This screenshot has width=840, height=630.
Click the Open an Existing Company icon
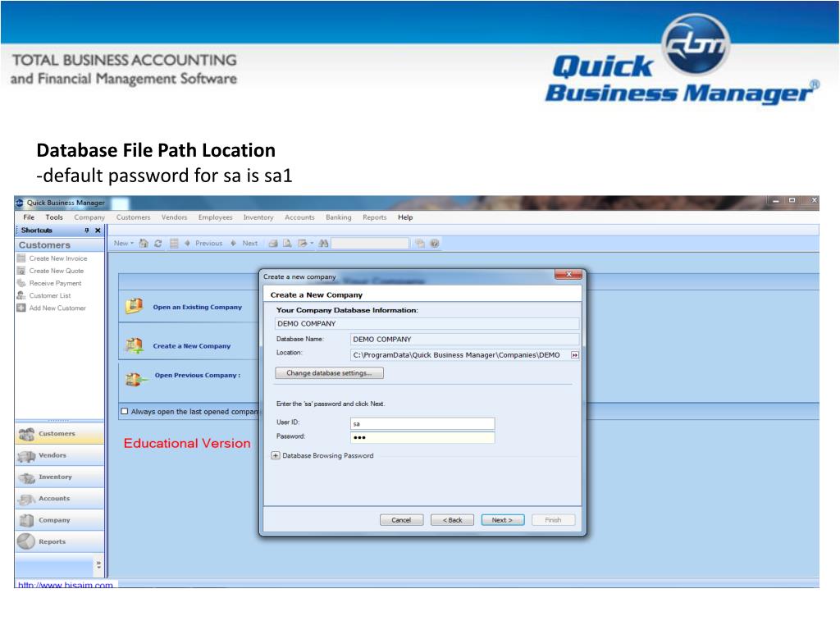pyautogui.click(x=134, y=306)
